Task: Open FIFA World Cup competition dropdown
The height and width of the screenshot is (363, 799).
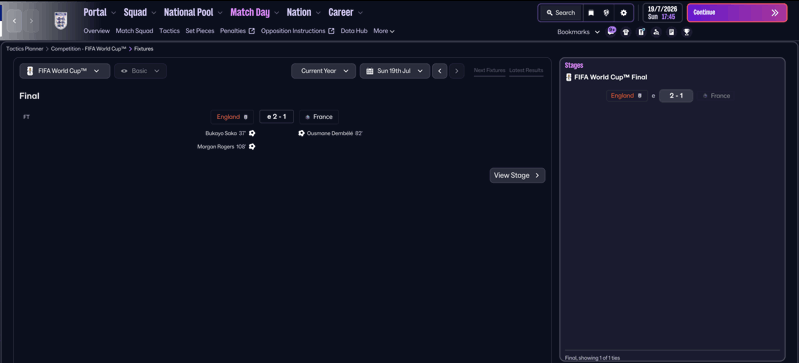Action: click(x=65, y=71)
